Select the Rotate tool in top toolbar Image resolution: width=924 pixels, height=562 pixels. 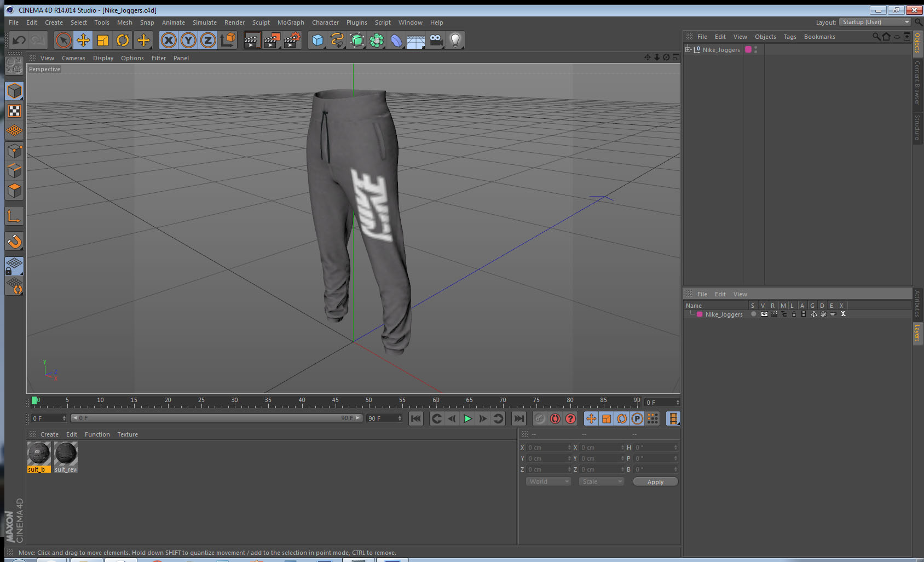(123, 40)
